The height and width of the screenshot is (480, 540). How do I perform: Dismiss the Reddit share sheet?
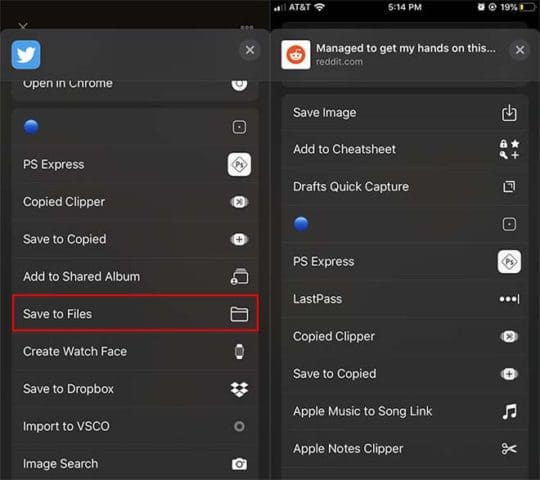pyautogui.click(x=520, y=50)
